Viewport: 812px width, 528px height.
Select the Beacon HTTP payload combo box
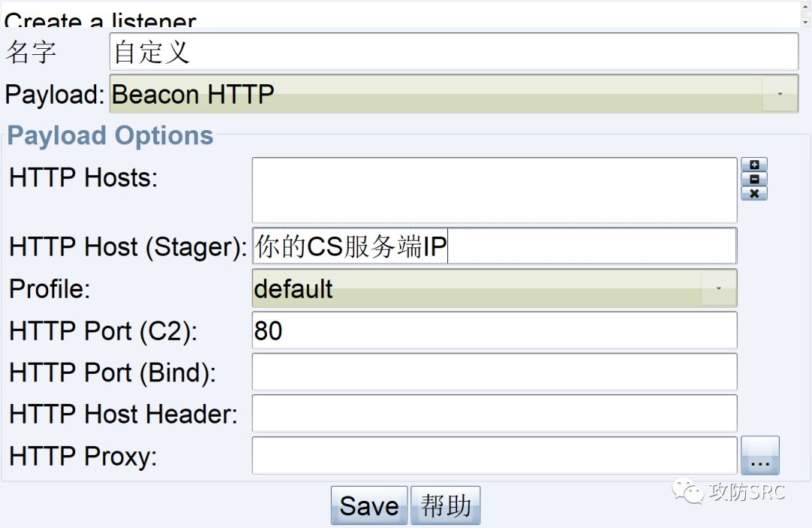click(x=436, y=94)
